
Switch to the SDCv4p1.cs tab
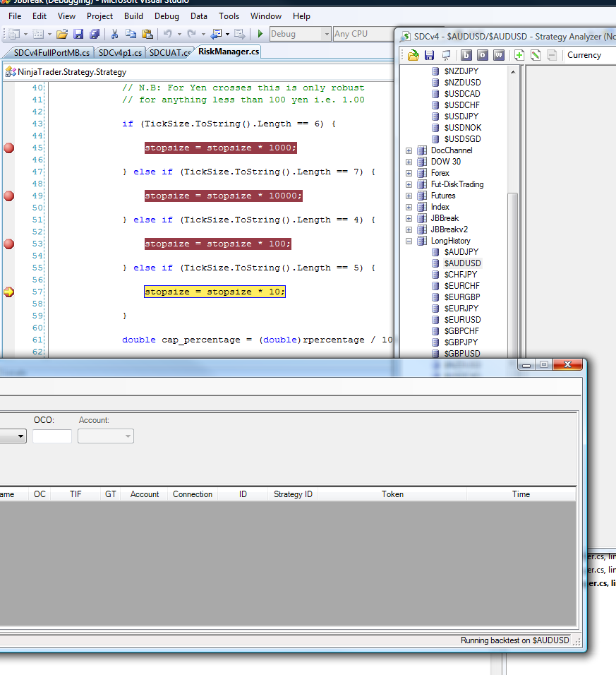click(x=120, y=52)
